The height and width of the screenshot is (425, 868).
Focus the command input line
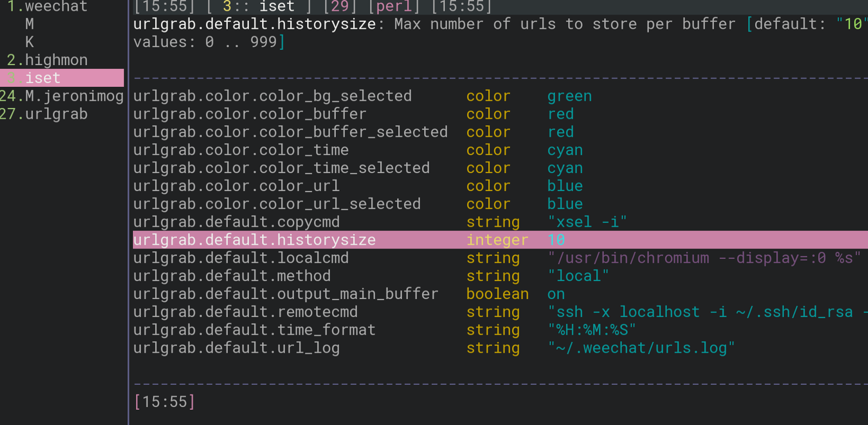[x=488, y=402]
